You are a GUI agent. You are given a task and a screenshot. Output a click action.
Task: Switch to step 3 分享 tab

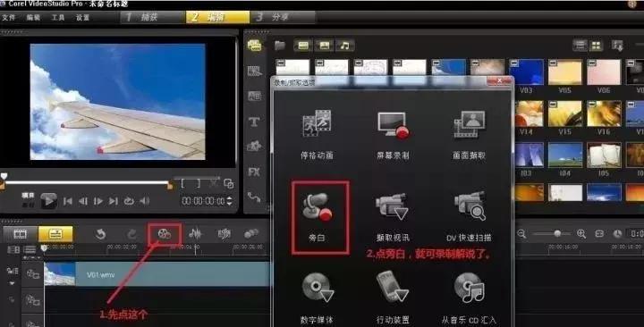pos(284,17)
